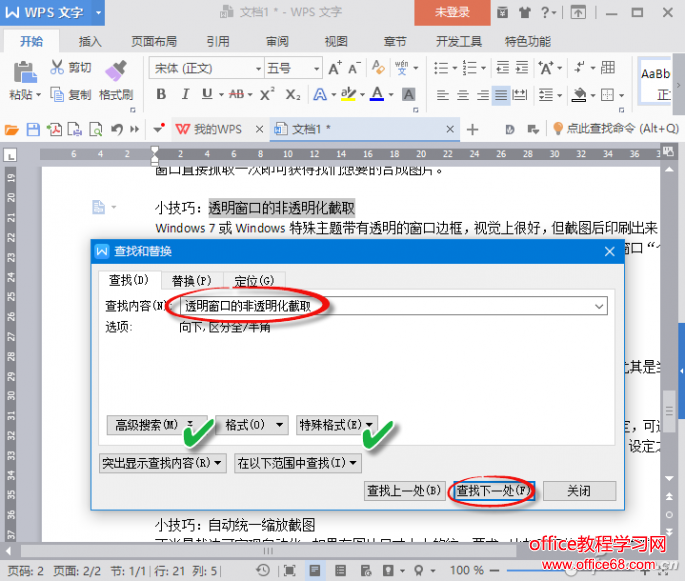685x581 pixels.
Task: Open borders dropdown arrow
Action: point(621,95)
